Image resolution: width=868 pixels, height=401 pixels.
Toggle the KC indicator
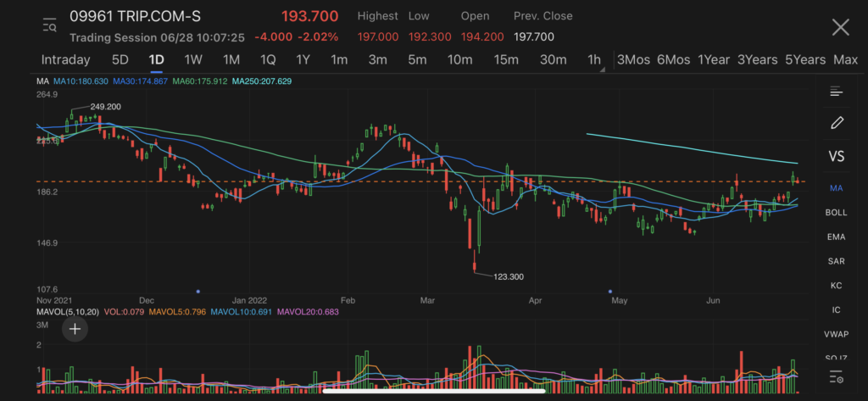coord(836,285)
